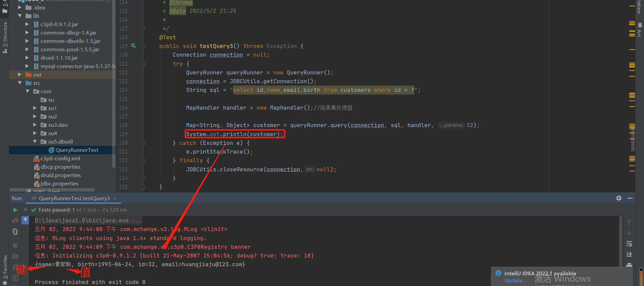
Task: Click the rerun failed tests icon
Action: pos(15,221)
